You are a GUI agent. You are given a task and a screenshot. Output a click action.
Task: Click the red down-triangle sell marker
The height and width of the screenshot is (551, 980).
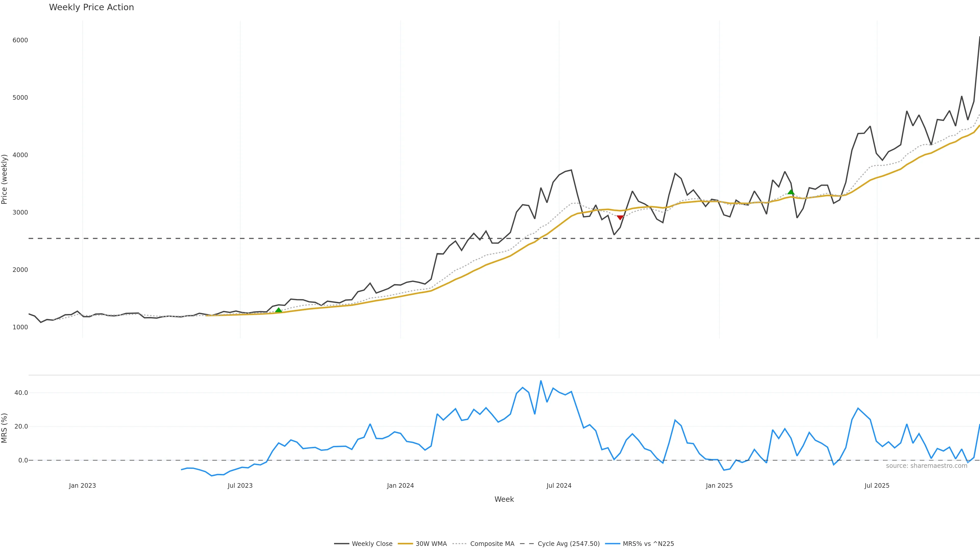tap(620, 218)
